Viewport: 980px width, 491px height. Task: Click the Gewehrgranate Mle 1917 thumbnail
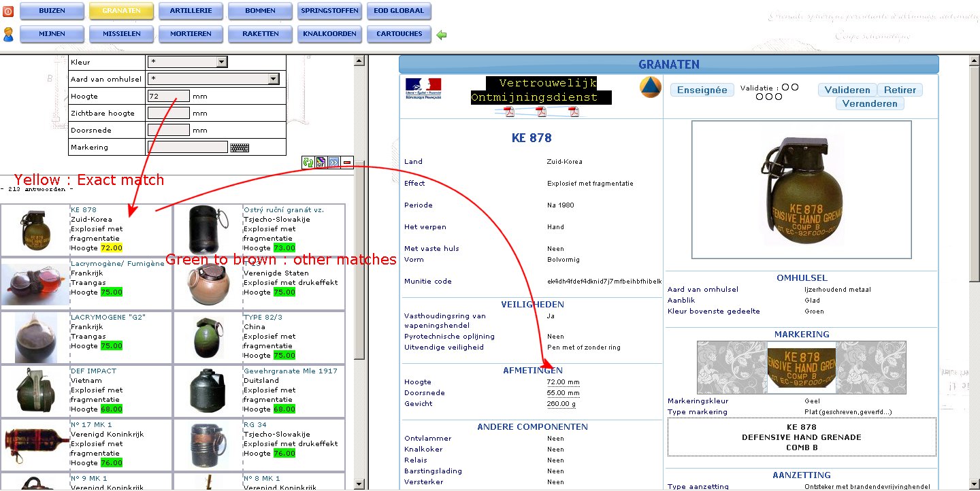[208, 391]
